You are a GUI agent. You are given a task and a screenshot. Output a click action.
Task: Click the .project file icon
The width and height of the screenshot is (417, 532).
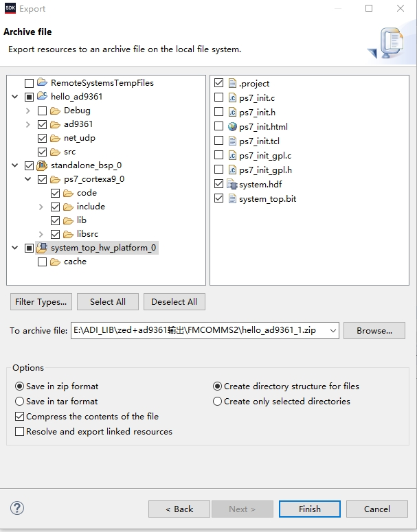click(232, 83)
